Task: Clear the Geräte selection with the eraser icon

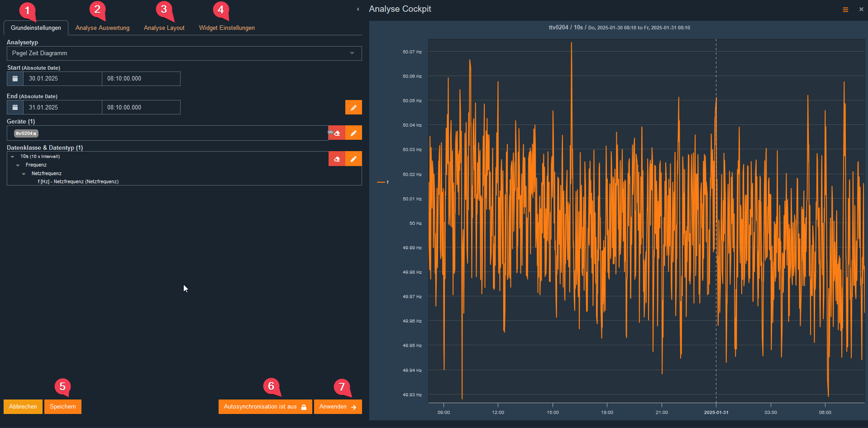Action: [337, 133]
